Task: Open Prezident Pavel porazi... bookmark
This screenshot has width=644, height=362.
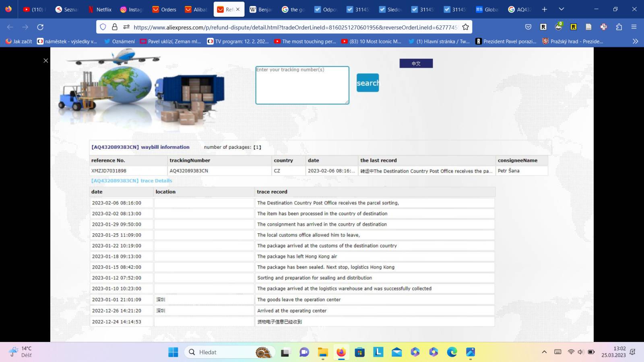Action: [506, 41]
